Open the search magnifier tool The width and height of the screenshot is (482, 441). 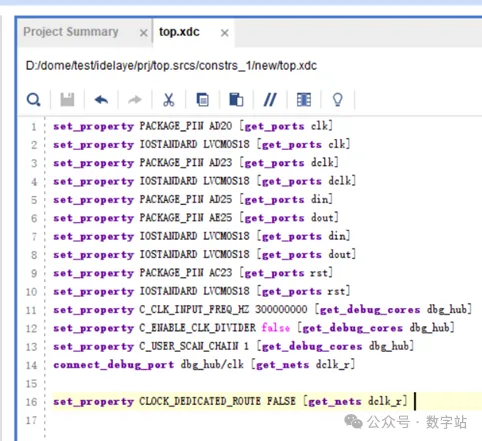(x=33, y=100)
